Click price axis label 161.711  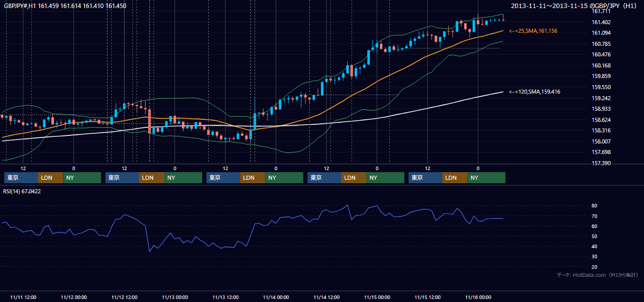pyautogui.click(x=601, y=11)
